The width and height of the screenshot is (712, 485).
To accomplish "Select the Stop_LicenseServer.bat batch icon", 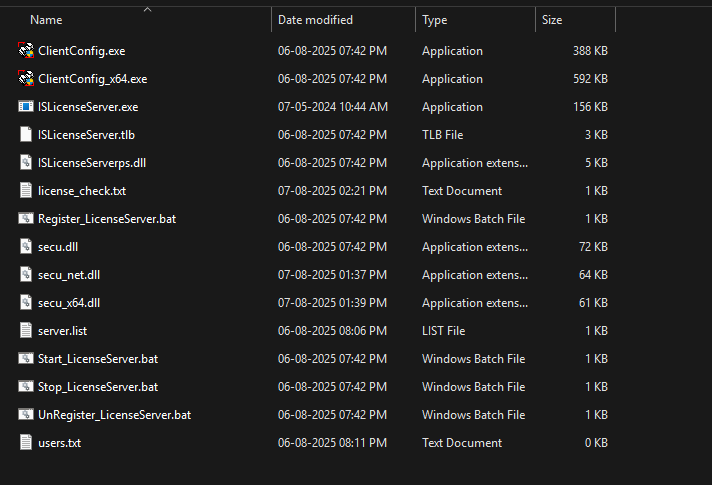I will (x=26, y=386).
